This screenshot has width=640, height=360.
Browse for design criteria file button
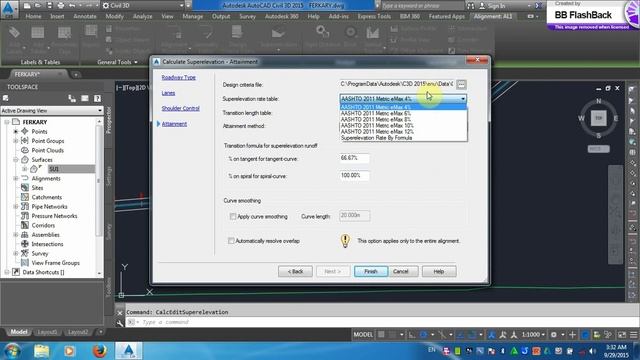coord(461,84)
